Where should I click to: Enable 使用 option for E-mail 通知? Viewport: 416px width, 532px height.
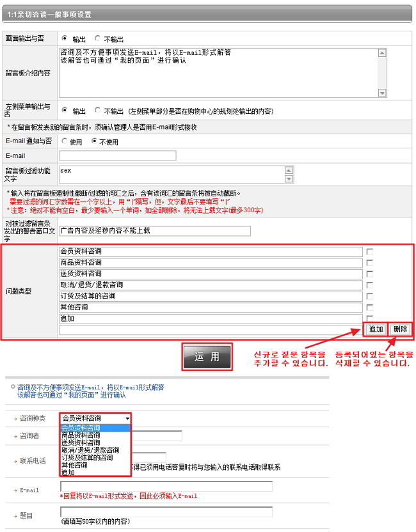(65, 141)
